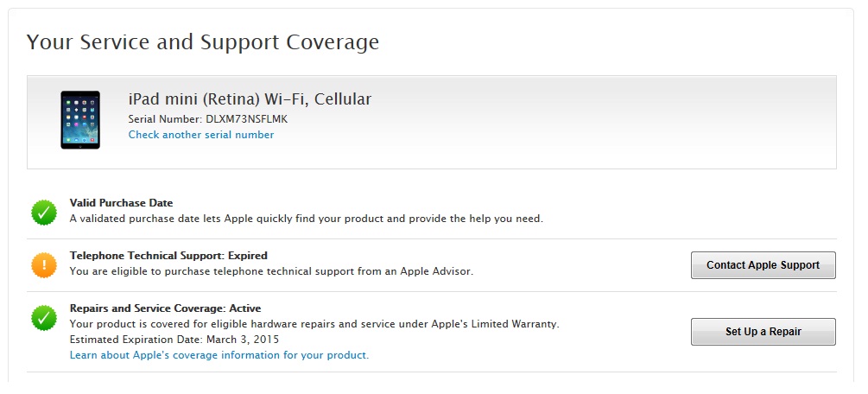868x394 pixels.
Task: Open Learn about Apple's coverage information link
Action: (219, 355)
